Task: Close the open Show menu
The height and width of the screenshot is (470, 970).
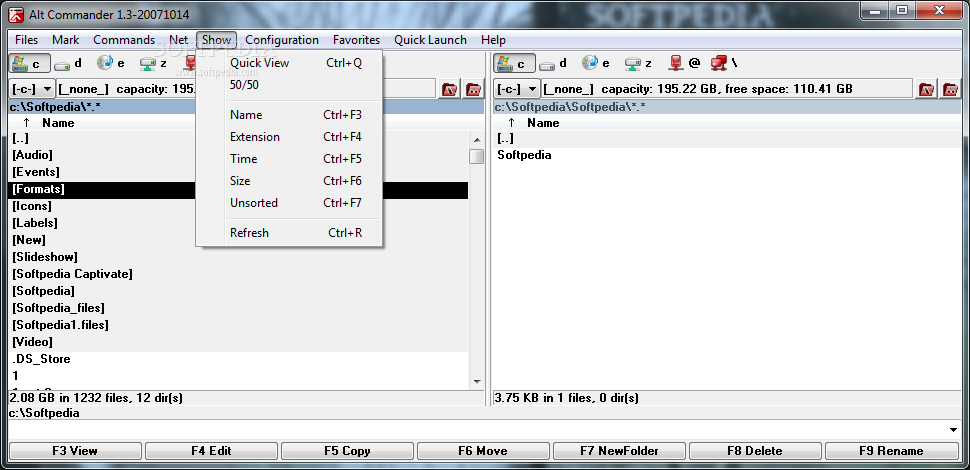Action: click(x=217, y=40)
